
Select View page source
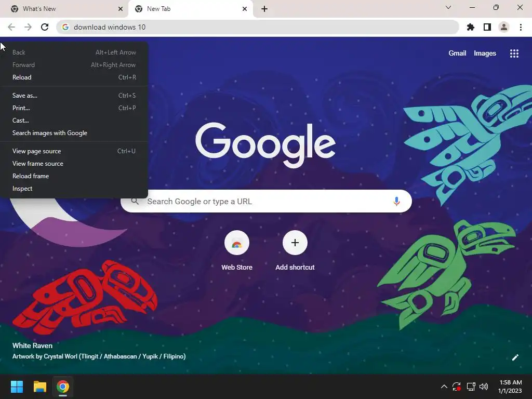coord(74,151)
